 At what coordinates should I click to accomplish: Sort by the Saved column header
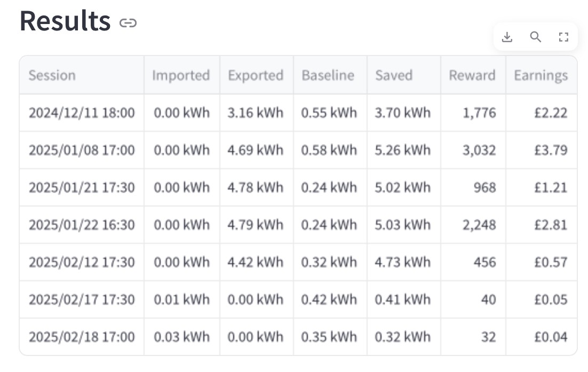point(404,75)
